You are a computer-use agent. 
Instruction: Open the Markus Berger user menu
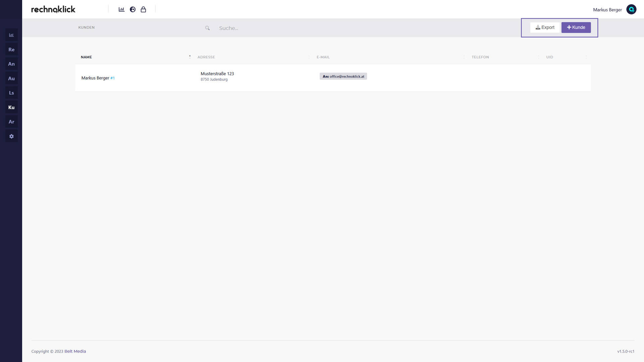click(x=607, y=10)
